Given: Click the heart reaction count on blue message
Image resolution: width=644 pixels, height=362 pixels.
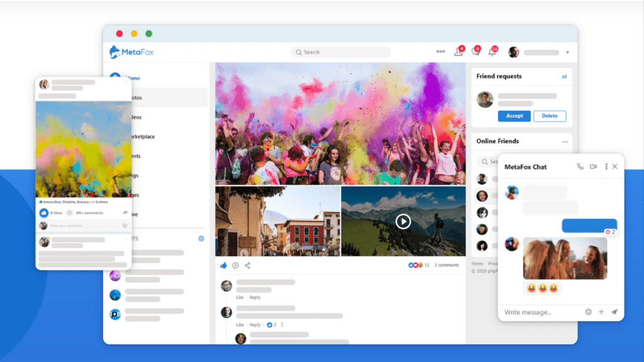Looking at the screenshot, I should [x=610, y=233].
